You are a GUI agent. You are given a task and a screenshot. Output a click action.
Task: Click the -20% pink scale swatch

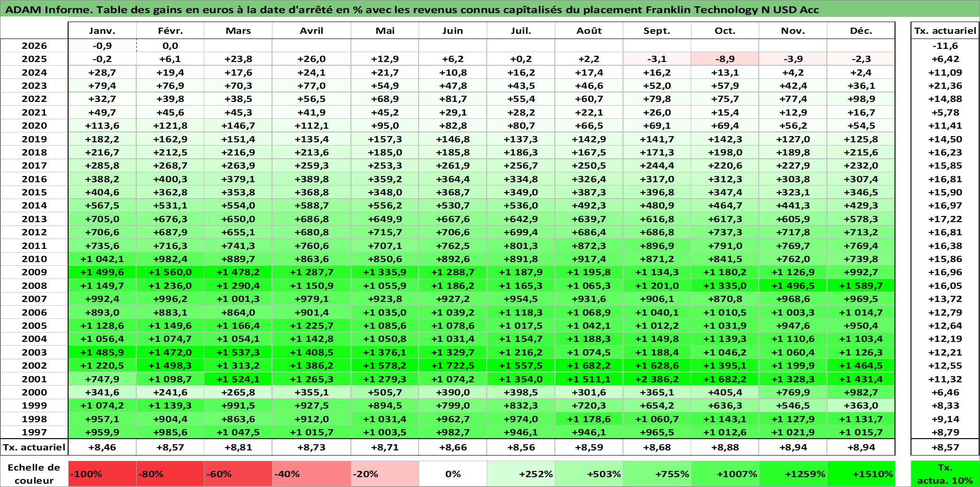(385, 474)
